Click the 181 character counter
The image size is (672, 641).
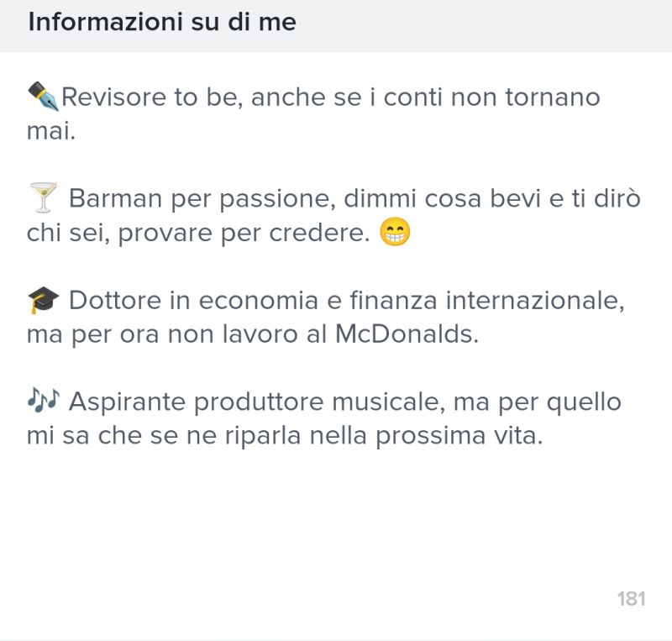(631, 598)
